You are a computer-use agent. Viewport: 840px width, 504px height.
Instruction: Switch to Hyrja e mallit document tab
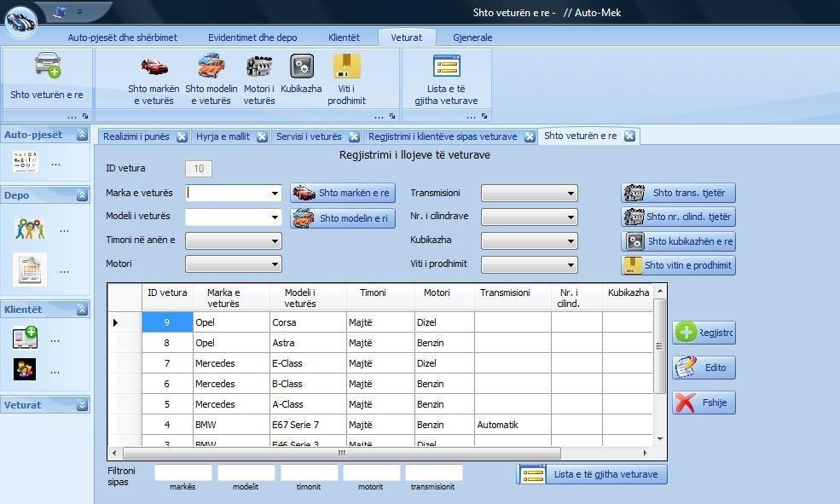(x=223, y=136)
